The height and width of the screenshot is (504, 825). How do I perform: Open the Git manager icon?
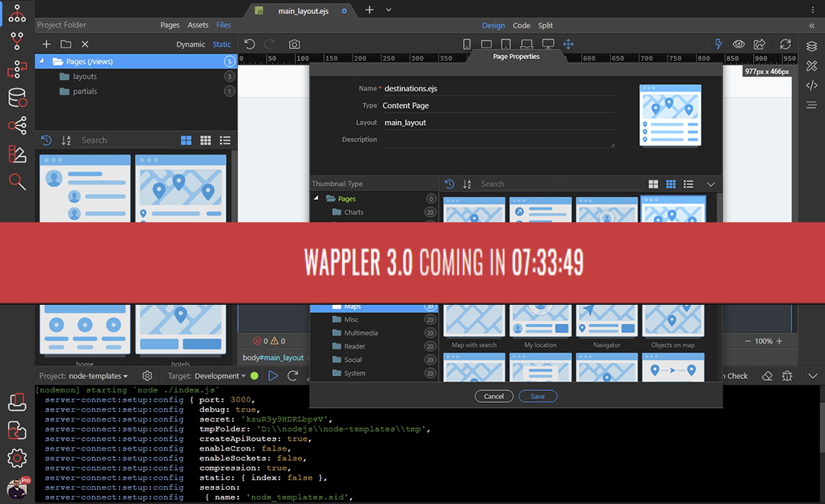[x=17, y=41]
